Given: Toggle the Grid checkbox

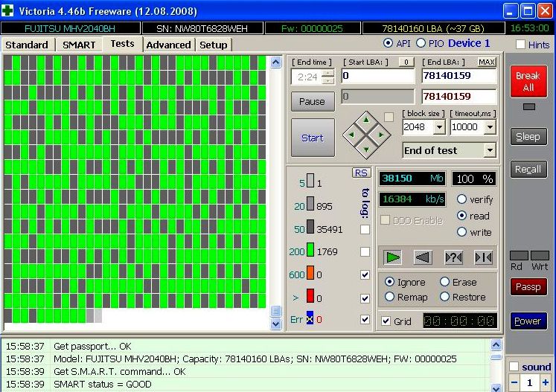Looking at the screenshot, I should 386,321.
